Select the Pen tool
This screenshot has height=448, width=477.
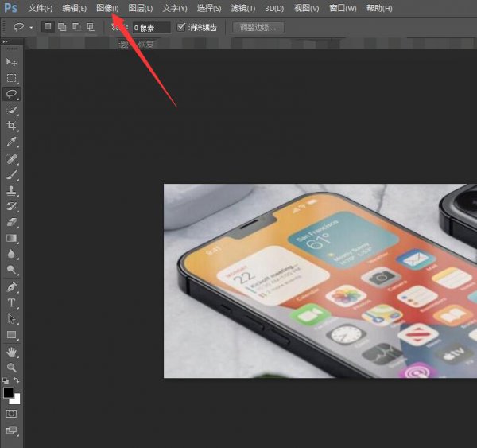11,287
